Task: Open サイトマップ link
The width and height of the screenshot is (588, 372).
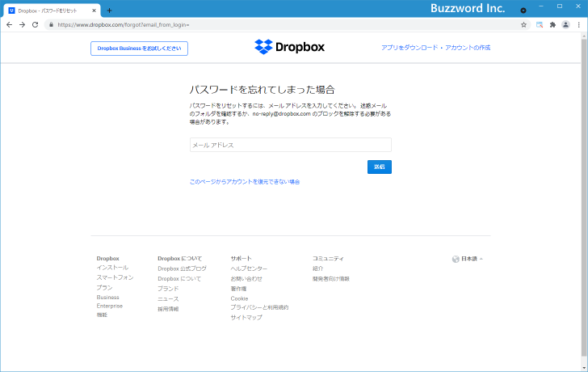Action: pyautogui.click(x=246, y=318)
